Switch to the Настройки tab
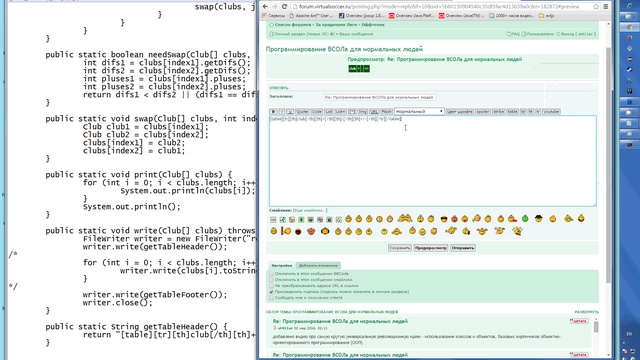The height and width of the screenshot is (360, 640). 282,266
